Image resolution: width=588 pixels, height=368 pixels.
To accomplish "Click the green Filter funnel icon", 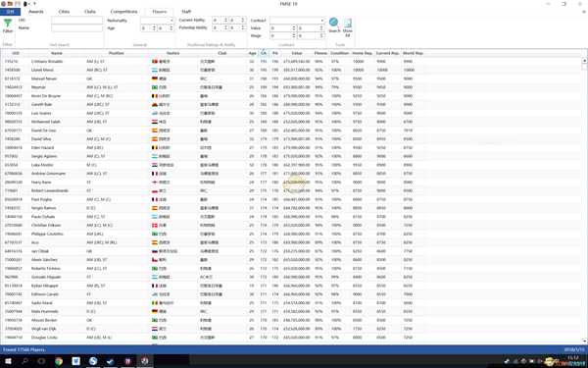I will tap(7, 24).
